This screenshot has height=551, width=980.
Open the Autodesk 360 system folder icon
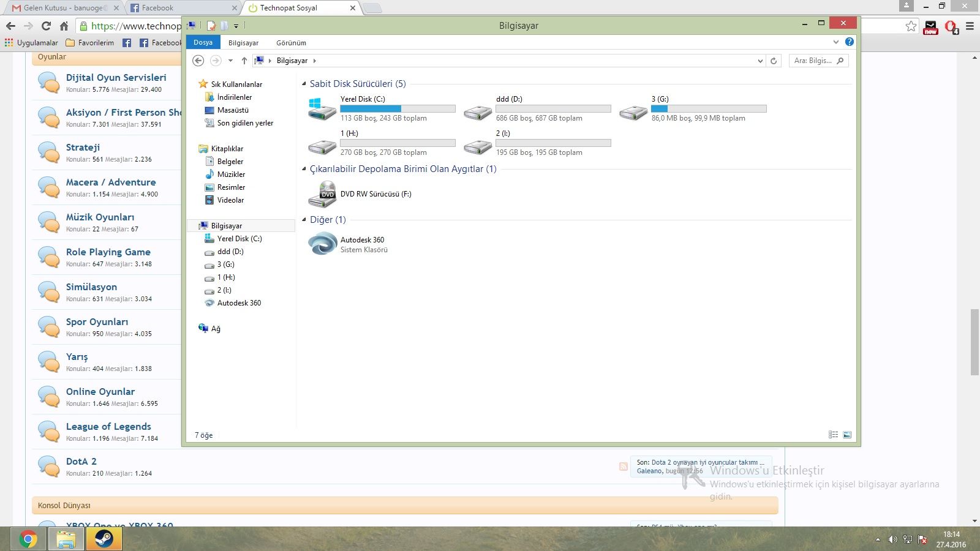(x=322, y=244)
